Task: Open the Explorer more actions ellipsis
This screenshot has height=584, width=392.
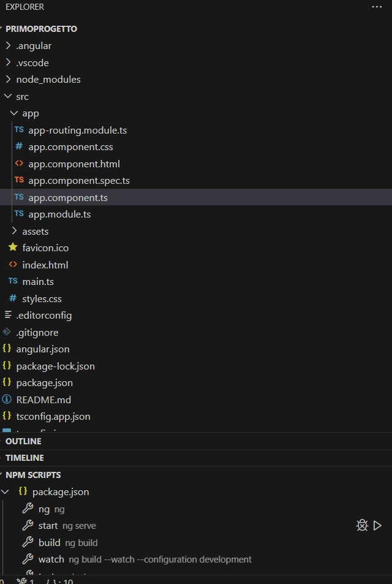Action: (377, 7)
